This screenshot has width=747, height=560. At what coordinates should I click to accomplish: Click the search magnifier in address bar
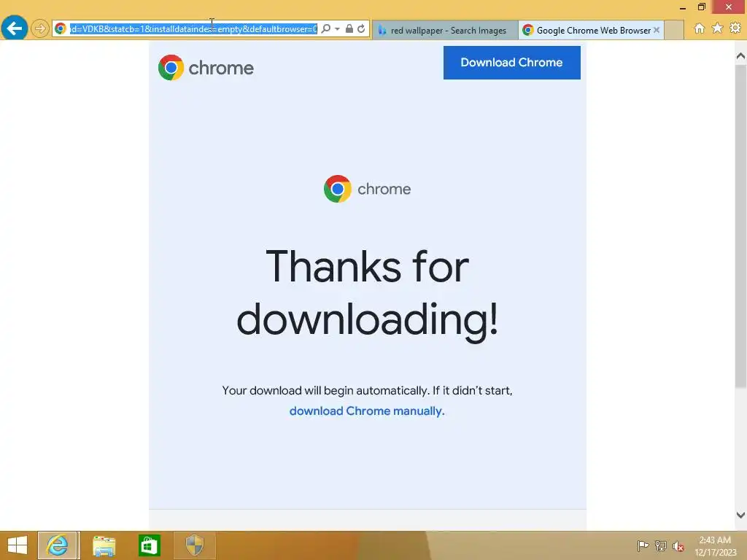pos(326,29)
